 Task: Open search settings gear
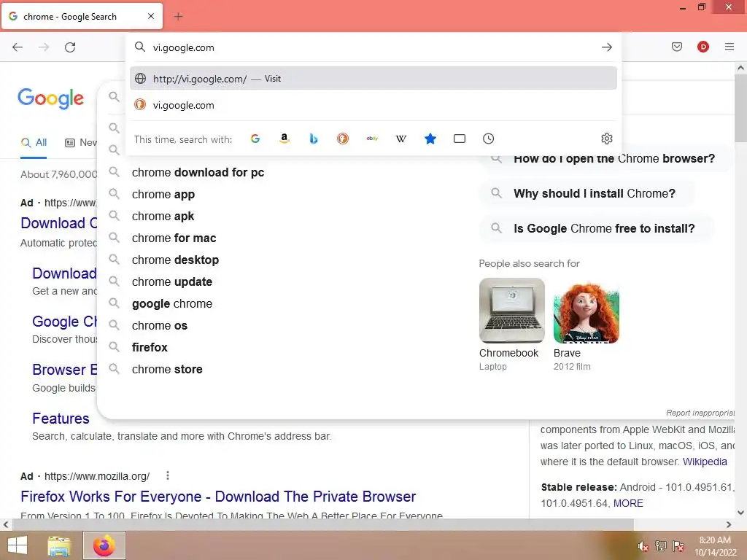click(606, 139)
